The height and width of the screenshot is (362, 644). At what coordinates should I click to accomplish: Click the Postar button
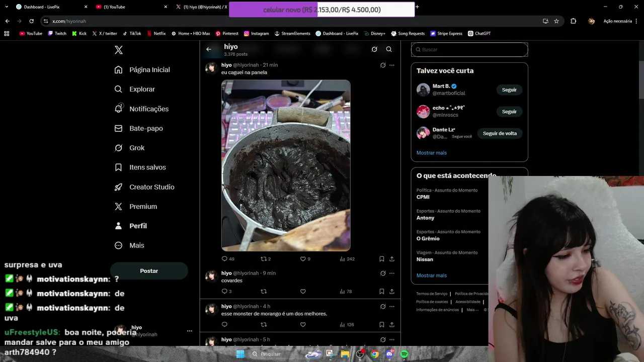(x=149, y=271)
